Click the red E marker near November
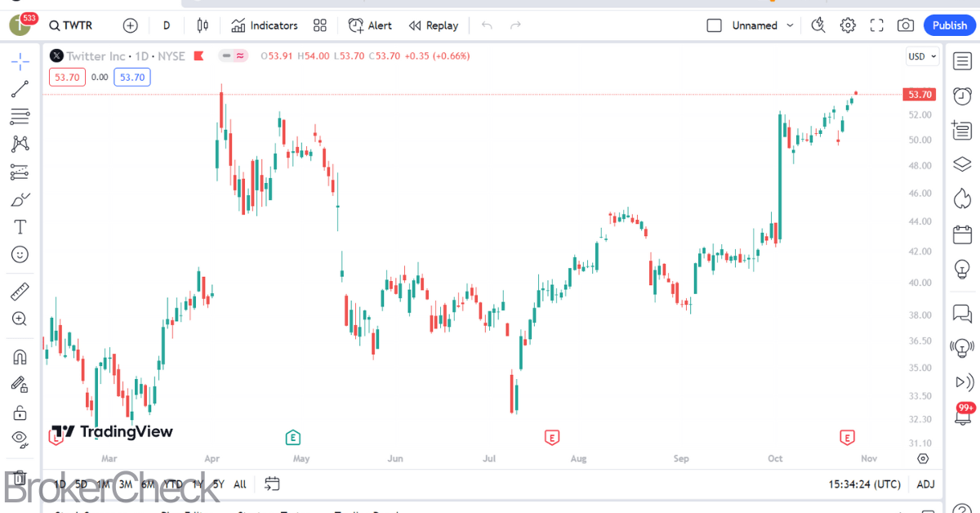The width and height of the screenshot is (980, 513). coord(848,438)
